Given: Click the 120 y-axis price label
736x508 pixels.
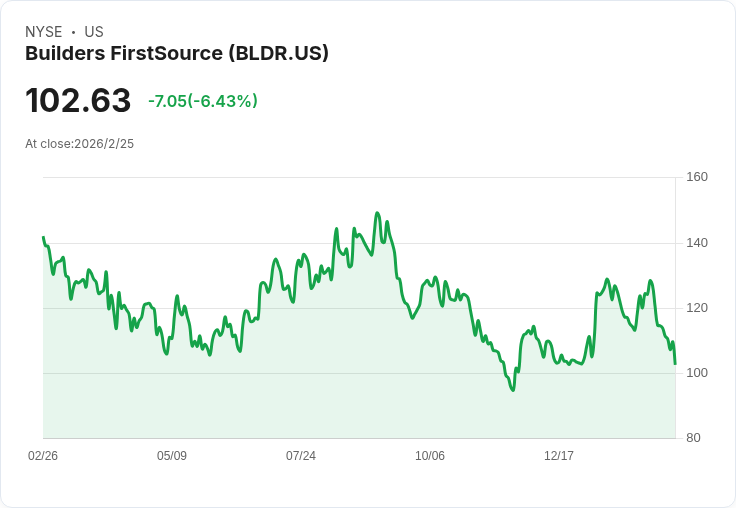Looking at the screenshot, I should click(697, 308).
